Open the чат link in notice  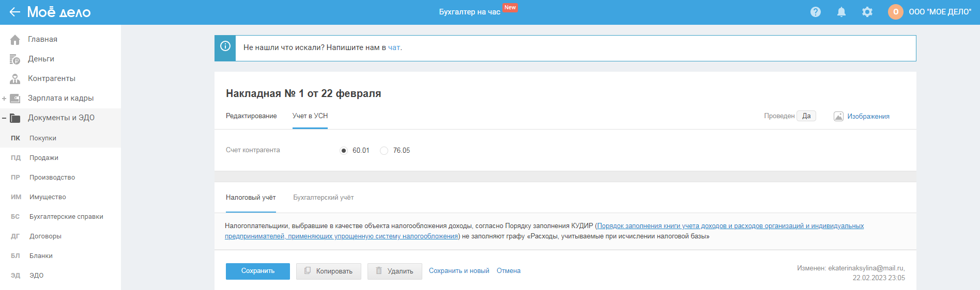(394, 47)
